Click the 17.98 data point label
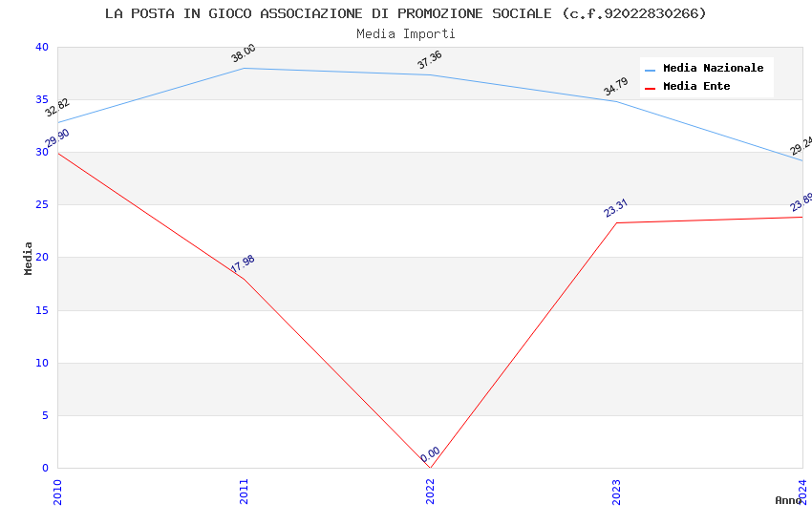Image resolution: width=812 pixels, height=525 pixels. [x=243, y=264]
